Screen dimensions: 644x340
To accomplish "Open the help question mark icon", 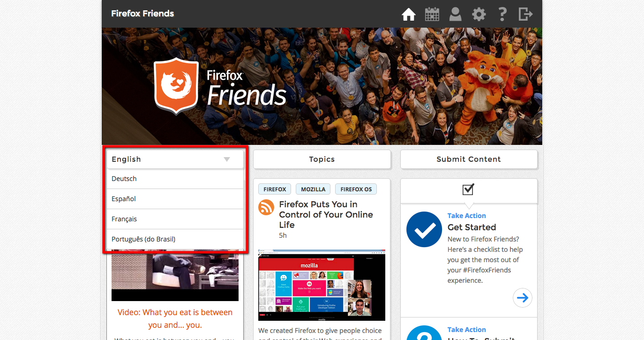I will (x=502, y=14).
